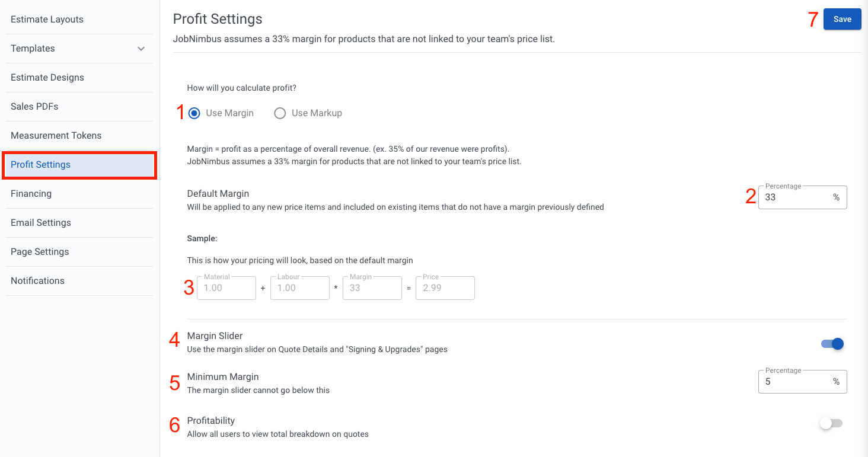The height and width of the screenshot is (457, 868).
Task: Click the Material sample input
Action: tap(226, 287)
